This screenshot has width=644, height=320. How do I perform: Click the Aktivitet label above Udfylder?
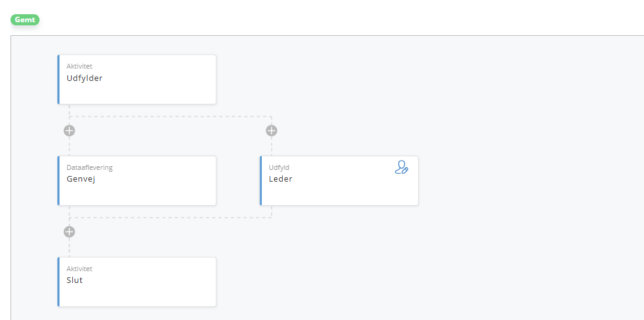pyautogui.click(x=80, y=66)
